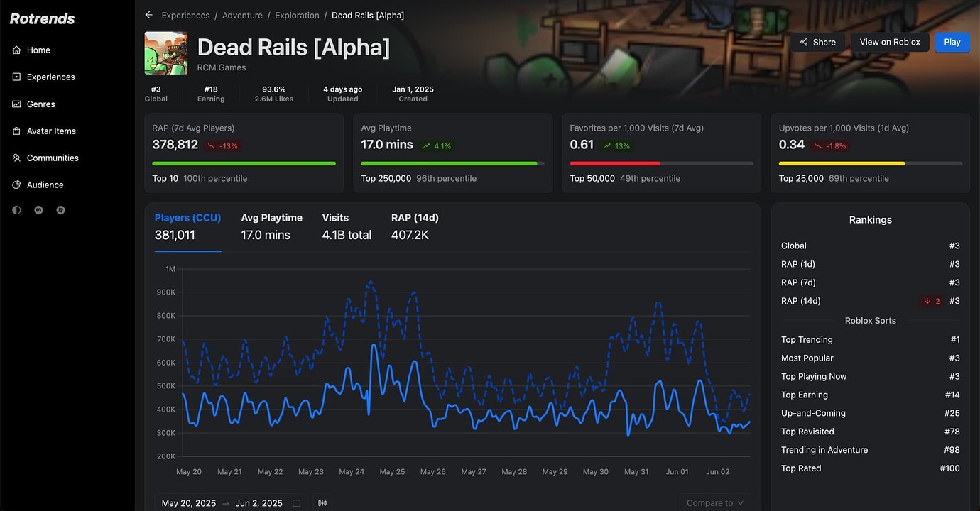This screenshot has height=511, width=980.
Task: Click the Rotrends logo
Action: click(x=42, y=18)
